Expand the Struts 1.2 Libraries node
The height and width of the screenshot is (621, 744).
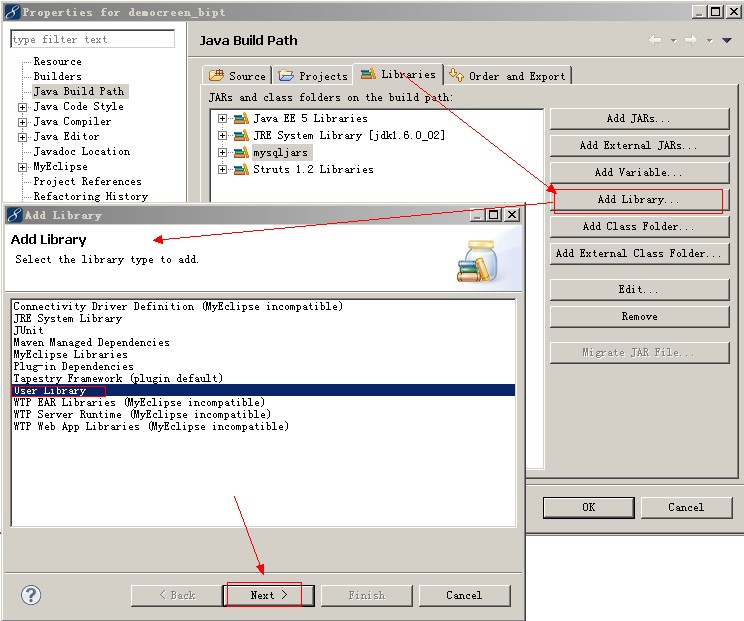pyautogui.click(x=223, y=169)
